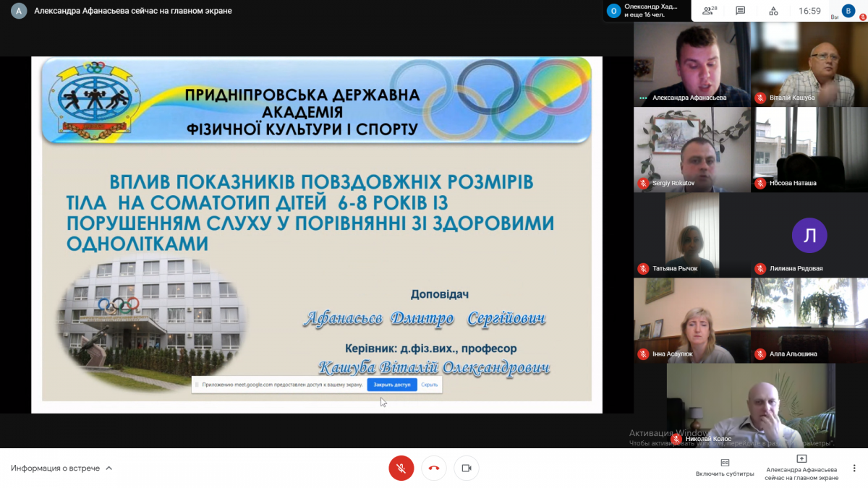The width and height of the screenshot is (868, 488).
Task: Open the three-dot more options menu
Action: (854, 468)
